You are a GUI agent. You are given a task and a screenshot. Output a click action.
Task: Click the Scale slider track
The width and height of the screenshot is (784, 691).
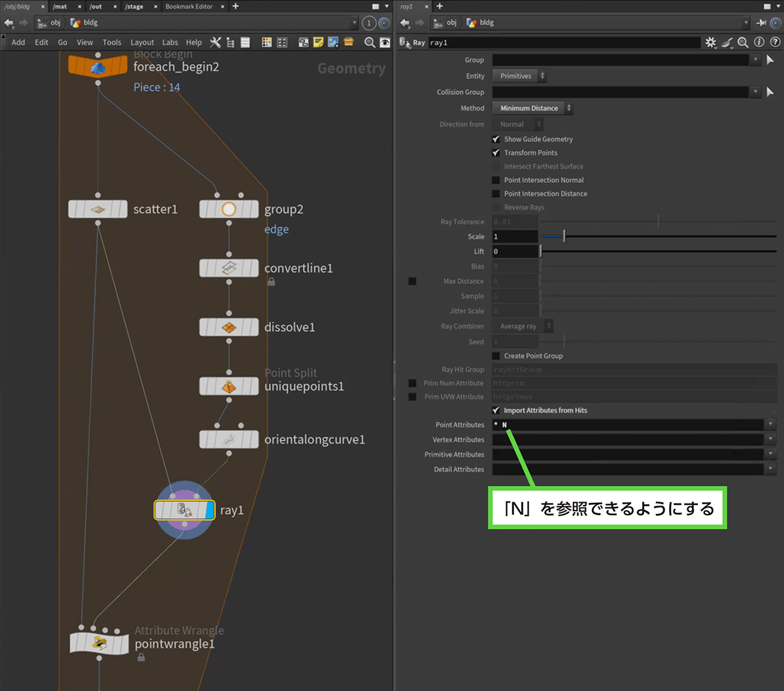(653, 236)
